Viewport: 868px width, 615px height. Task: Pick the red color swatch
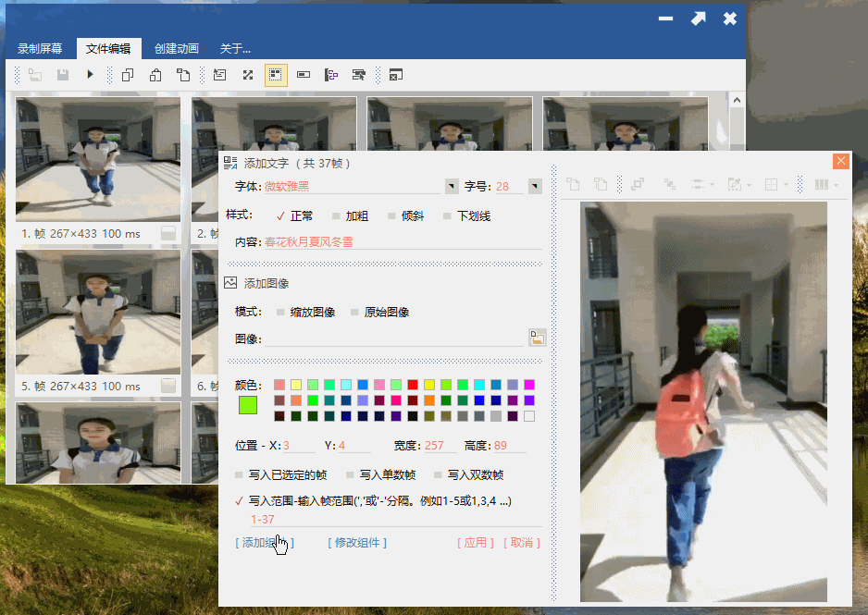click(x=413, y=385)
